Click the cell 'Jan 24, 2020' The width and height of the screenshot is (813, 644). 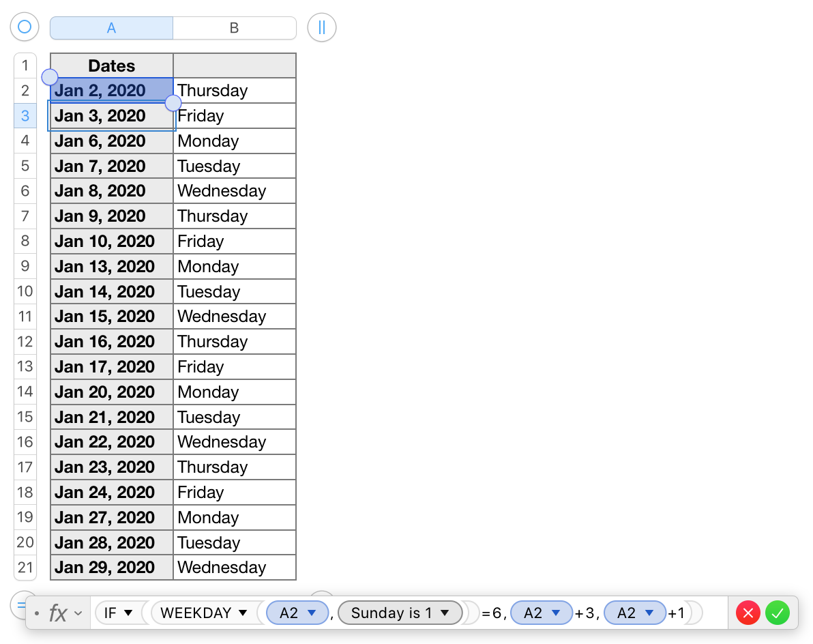(111, 492)
